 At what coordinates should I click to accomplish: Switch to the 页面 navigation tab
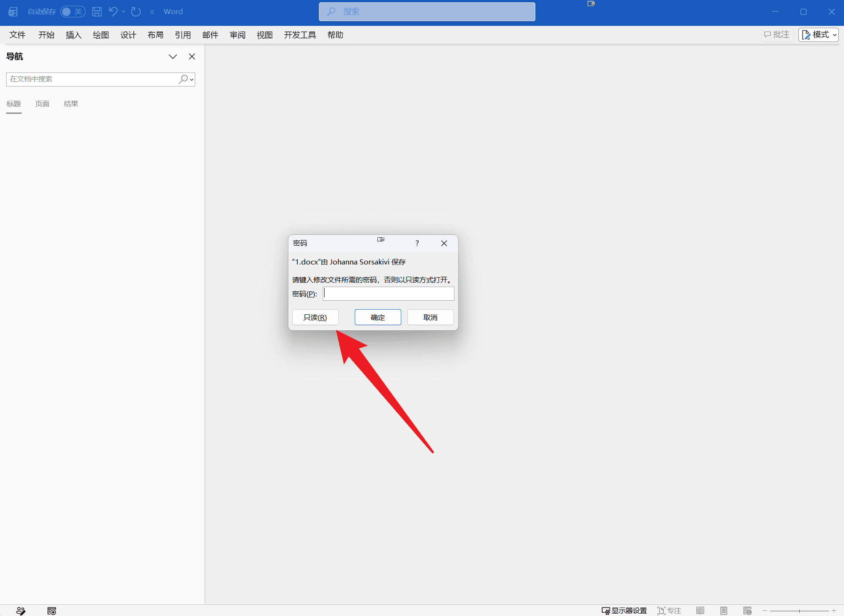pos(42,104)
